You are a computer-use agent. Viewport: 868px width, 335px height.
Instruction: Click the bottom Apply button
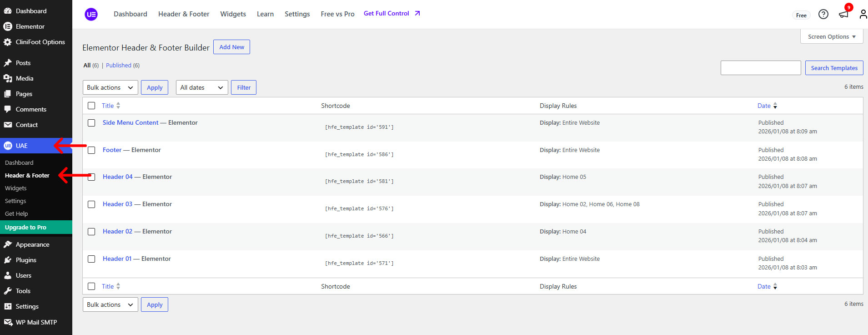click(155, 305)
